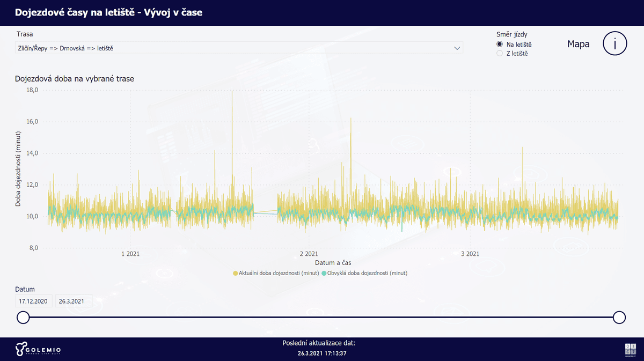
Task: Open the Mapa page
Action: pos(579,44)
